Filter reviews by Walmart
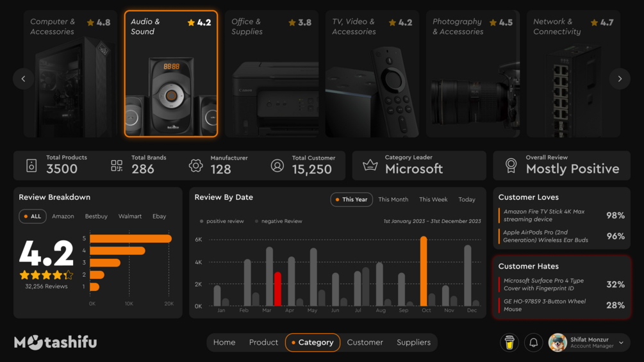Viewport: 644px width, 362px height. click(x=130, y=217)
